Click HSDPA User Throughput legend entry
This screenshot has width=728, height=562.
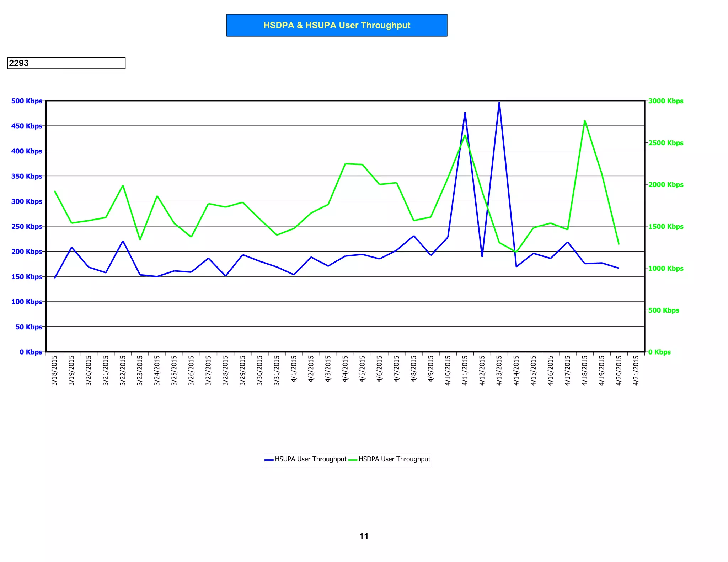point(394,459)
